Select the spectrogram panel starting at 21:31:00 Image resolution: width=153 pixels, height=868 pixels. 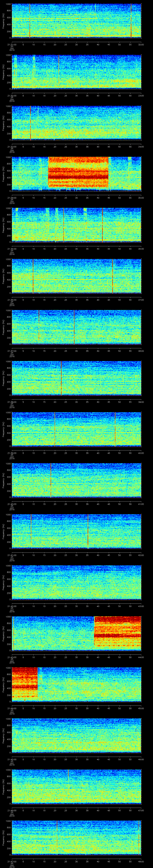(76, 21)
